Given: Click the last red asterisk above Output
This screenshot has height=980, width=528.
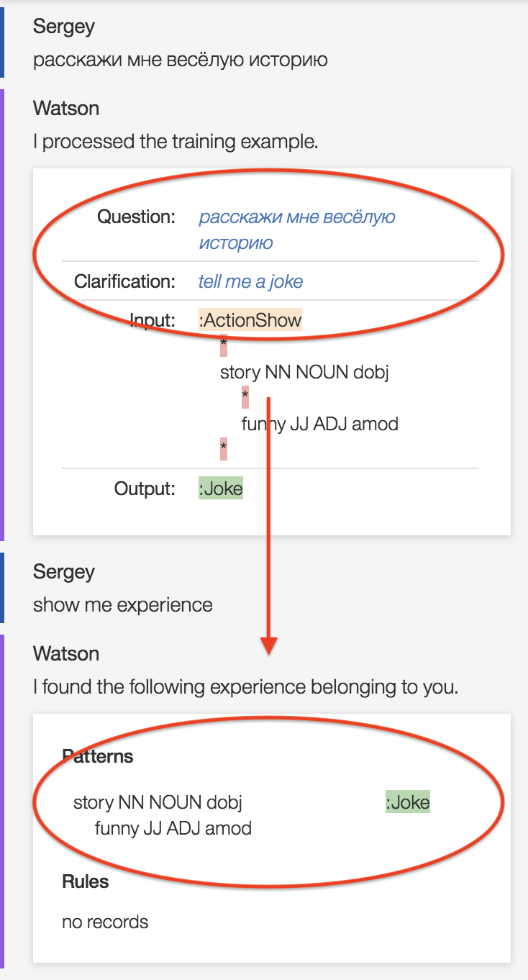Looking at the screenshot, I should pos(224,449).
